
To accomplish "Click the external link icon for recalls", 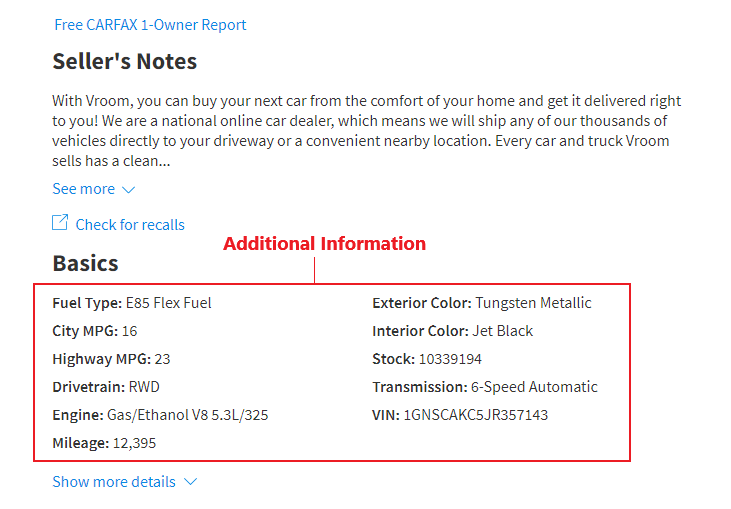I will tap(60, 222).
